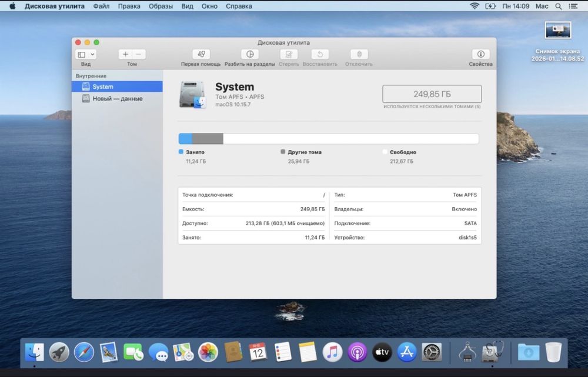Click the "Пн 14:09" clock in the menu bar
This screenshot has height=377, width=588.
516,6
